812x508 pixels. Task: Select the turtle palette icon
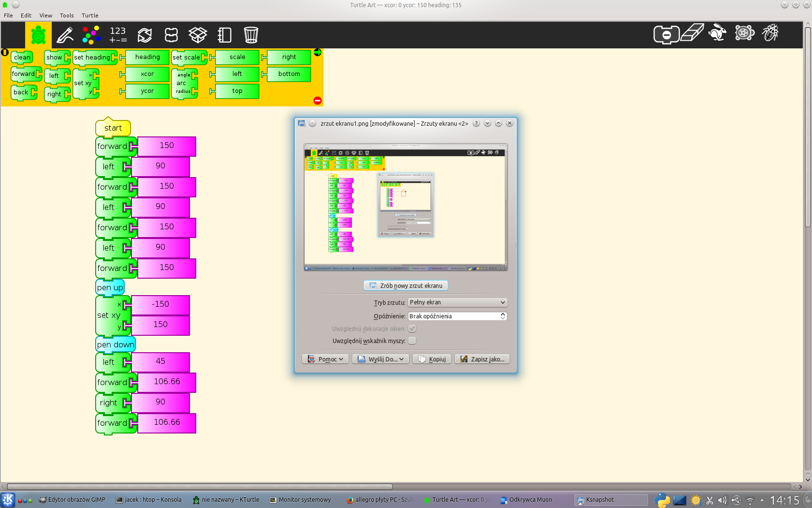38,35
